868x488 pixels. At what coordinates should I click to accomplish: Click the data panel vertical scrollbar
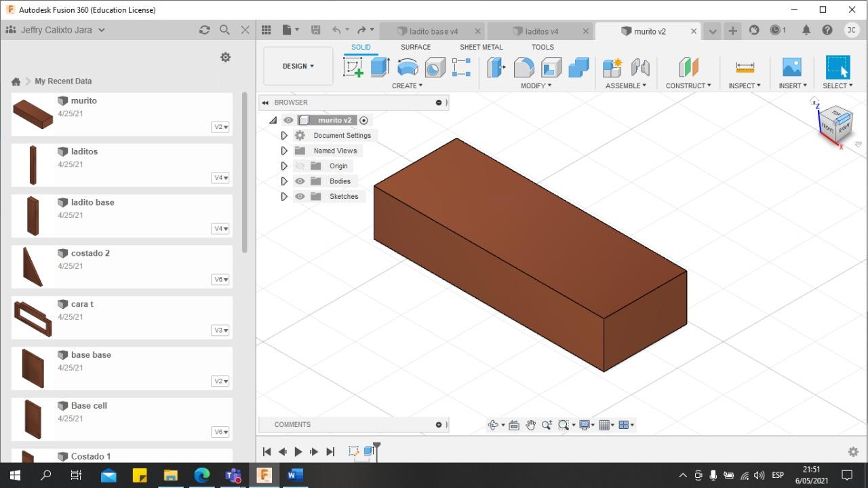245,173
